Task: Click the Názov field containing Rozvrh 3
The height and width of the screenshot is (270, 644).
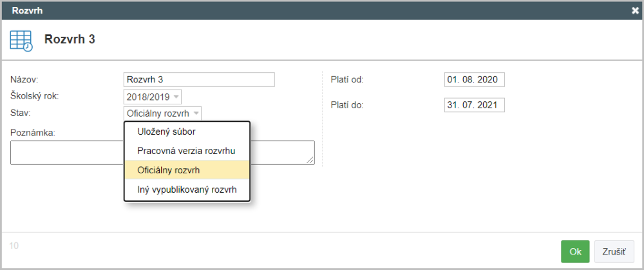Action: [199, 80]
